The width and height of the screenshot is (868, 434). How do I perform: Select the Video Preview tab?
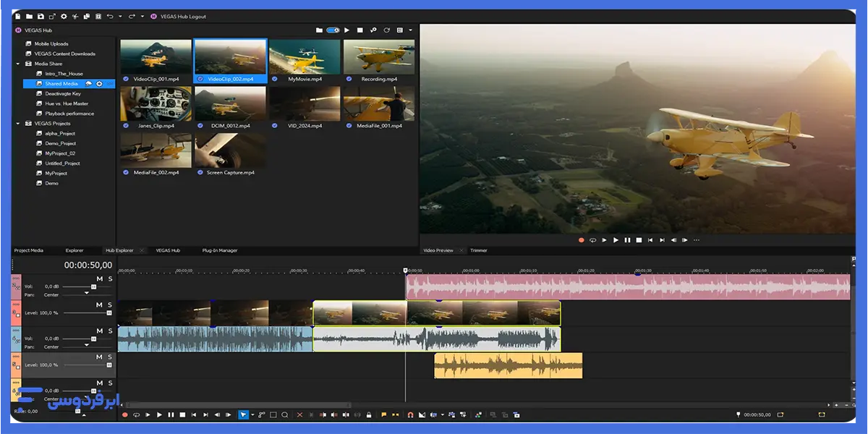tap(438, 250)
